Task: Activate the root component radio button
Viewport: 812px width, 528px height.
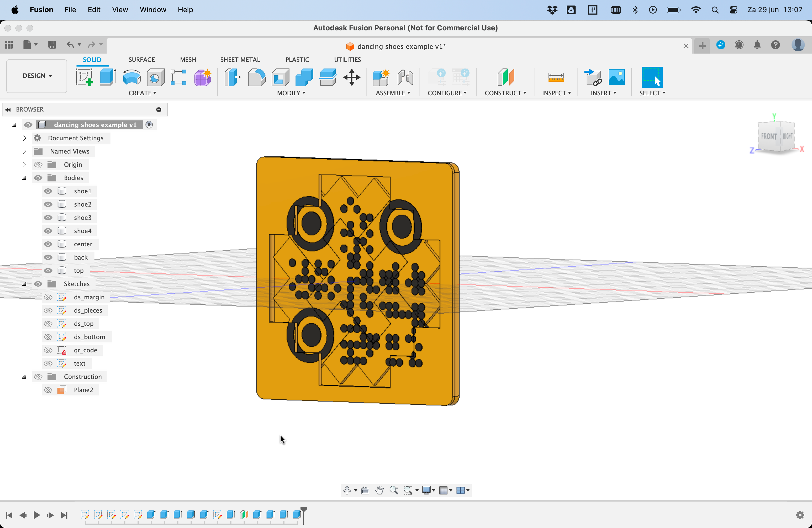Action: [149, 125]
